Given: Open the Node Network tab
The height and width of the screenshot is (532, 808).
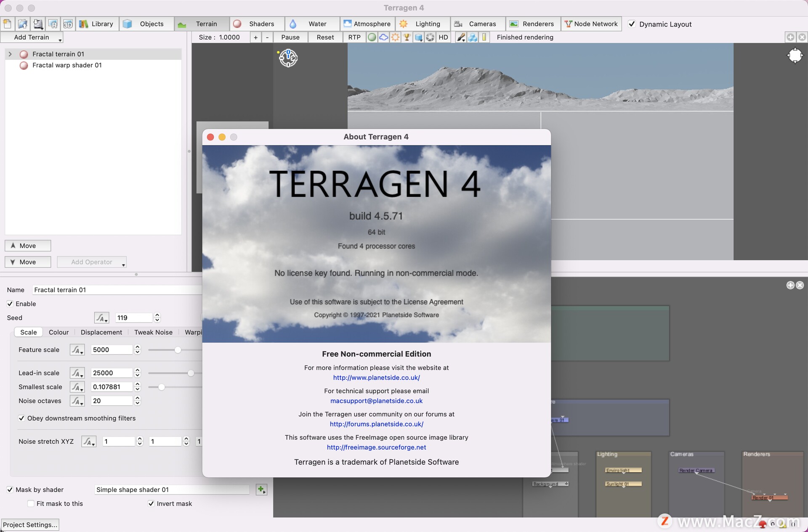Looking at the screenshot, I should (x=591, y=24).
